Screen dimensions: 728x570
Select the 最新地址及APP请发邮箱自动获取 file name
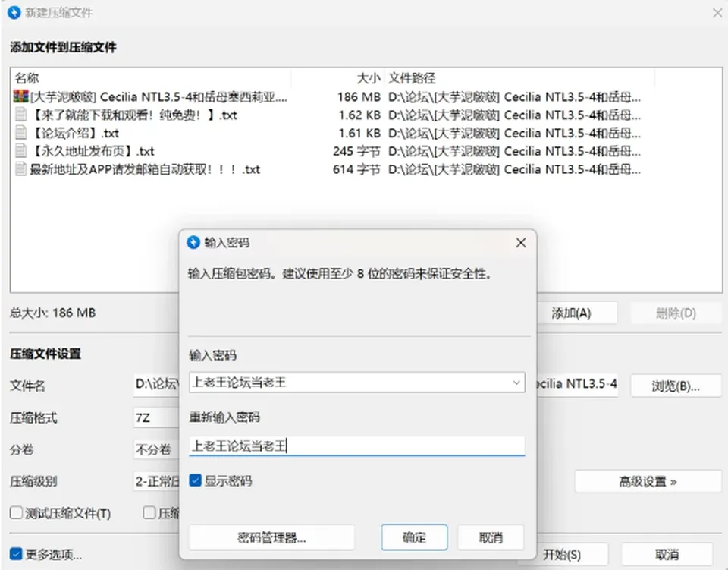point(145,169)
